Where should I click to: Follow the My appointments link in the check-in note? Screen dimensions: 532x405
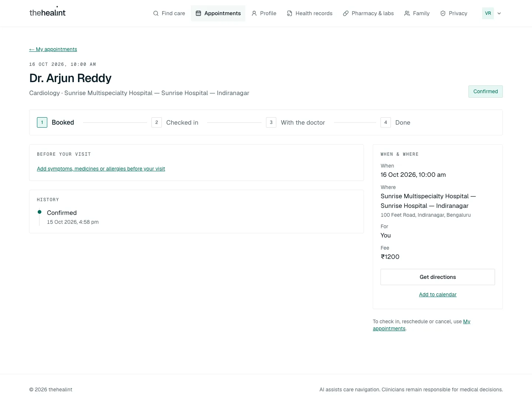coord(422,325)
